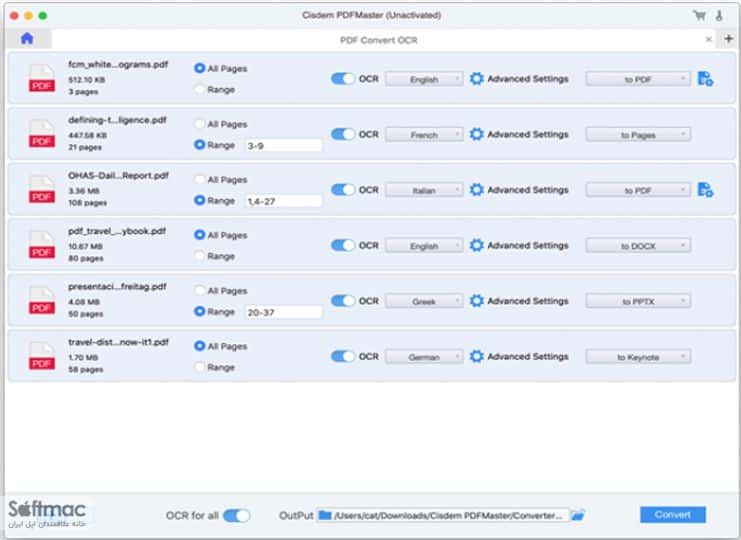Toggle OCR switch for presentaci...freitag.pdf
741x540 pixels.
pos(343,301)
